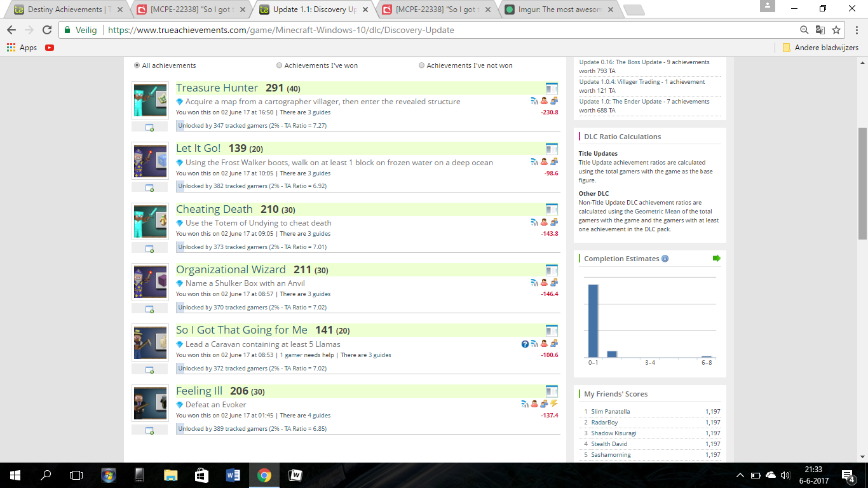Open Andere bladwijzers bookmarks folder

pos(820,48)
